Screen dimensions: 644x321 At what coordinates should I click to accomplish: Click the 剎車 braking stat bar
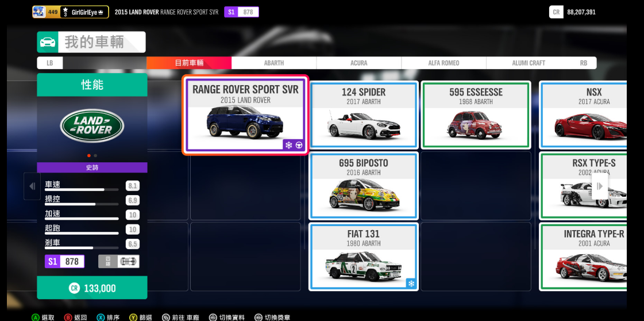[82, 248]
